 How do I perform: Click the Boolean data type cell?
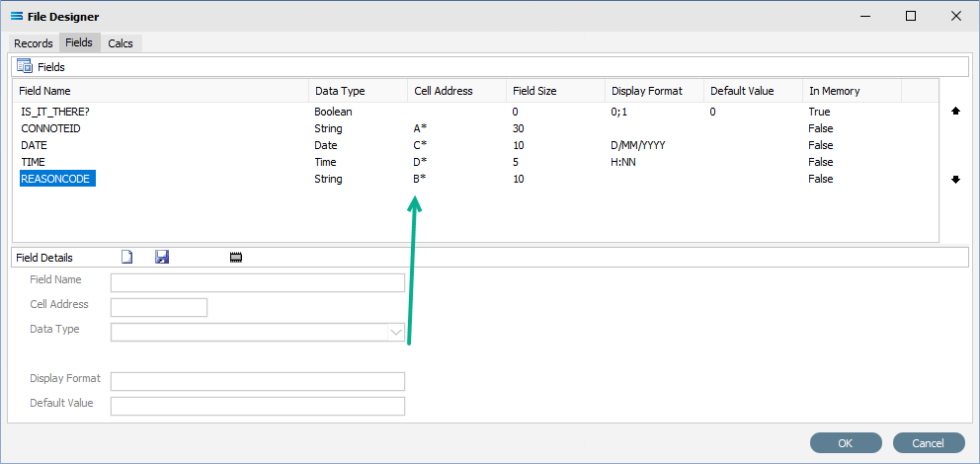click(x=333, y=112)
